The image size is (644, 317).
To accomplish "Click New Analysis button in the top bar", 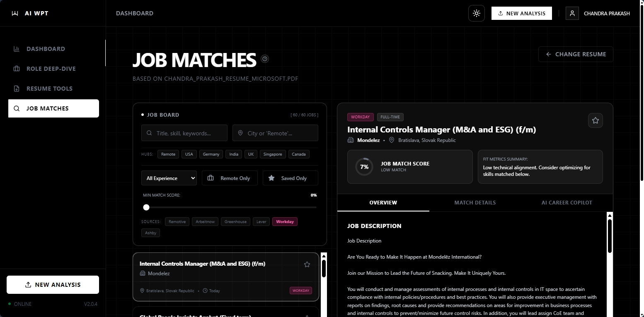I will 522,13.
